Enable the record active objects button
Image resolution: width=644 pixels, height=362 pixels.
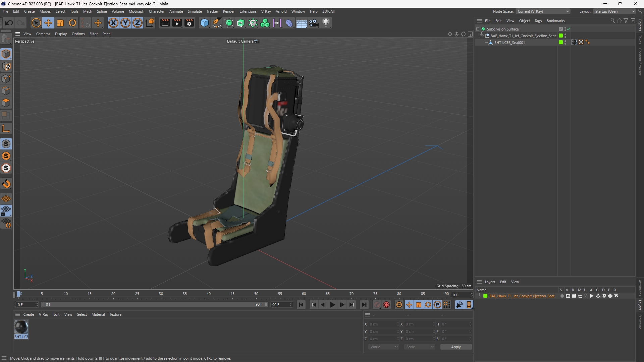click(387, 305)
